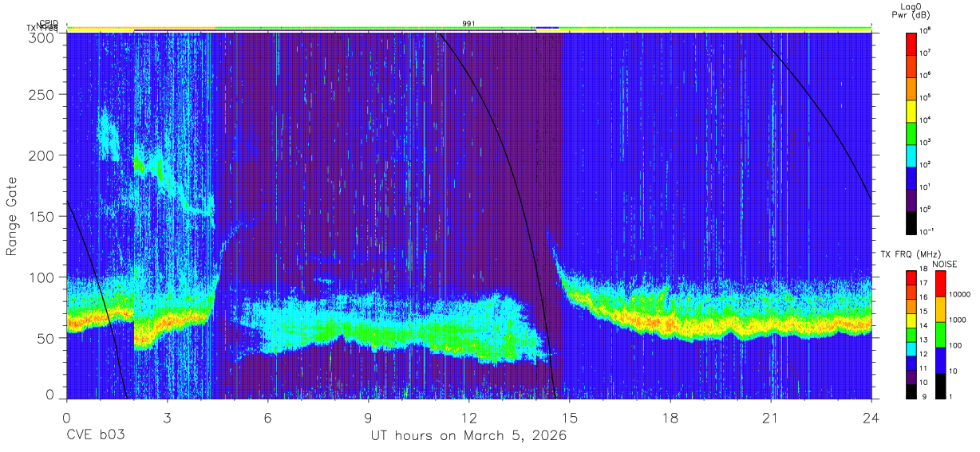980x452 pixels.
Task: Pick the green segment of the NOISE color bar
Action: click(940, 334)
